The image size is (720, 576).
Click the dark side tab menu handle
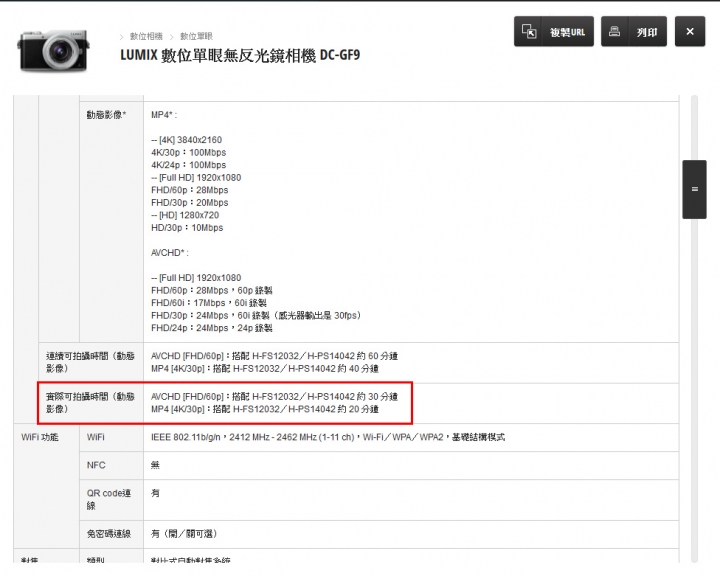point(694,189)
